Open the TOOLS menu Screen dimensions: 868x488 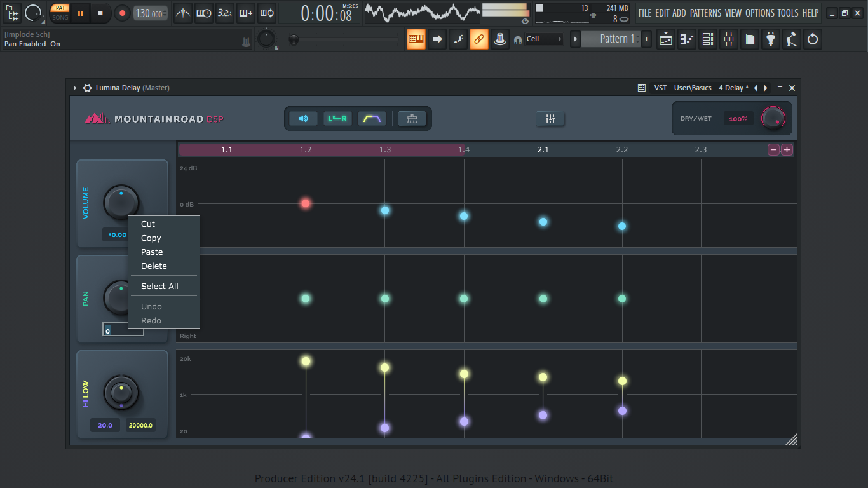788,13
